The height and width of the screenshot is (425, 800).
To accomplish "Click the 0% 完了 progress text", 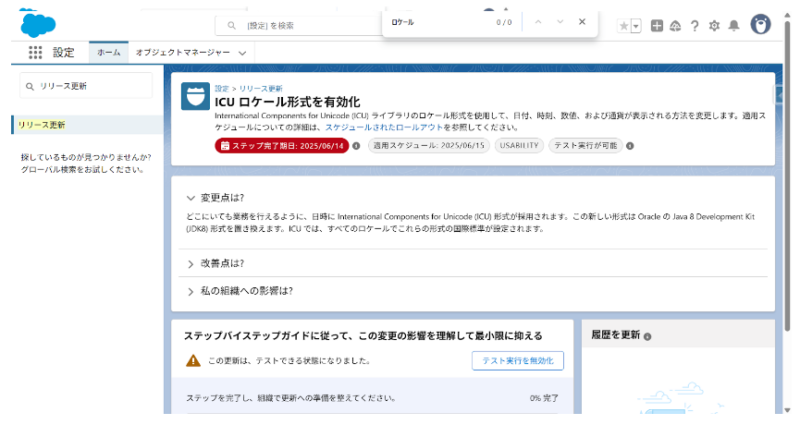I will coord(544,398).
